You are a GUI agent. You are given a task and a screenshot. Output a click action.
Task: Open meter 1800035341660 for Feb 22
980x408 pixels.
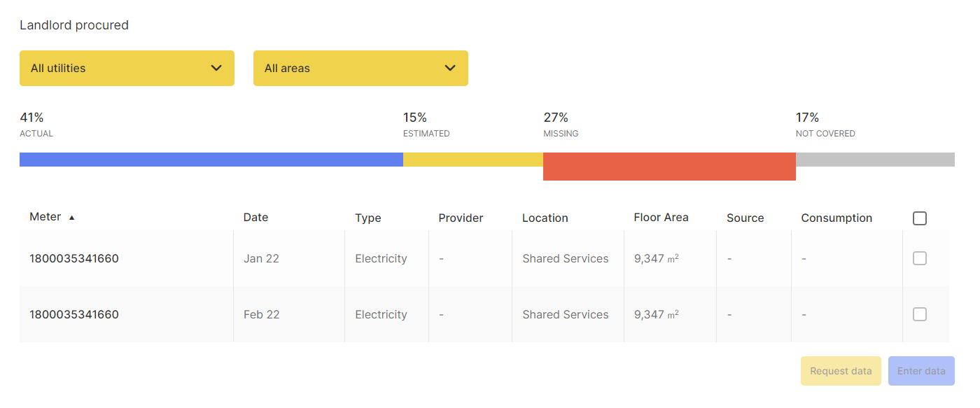tap(74, 314)
